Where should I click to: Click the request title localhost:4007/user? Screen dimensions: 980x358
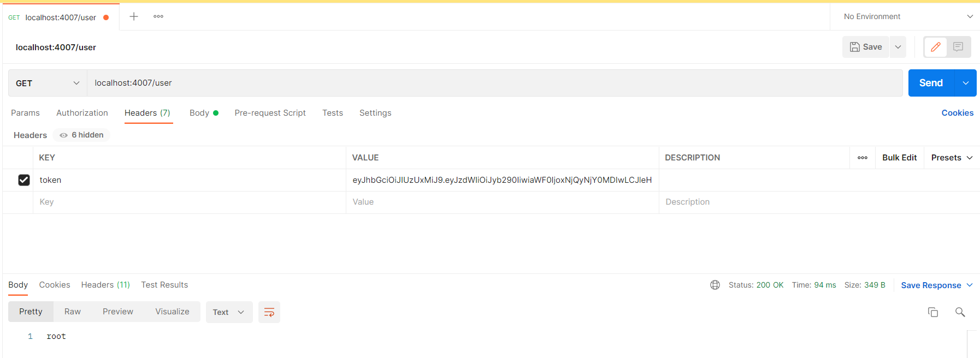(x=56, y=47)
